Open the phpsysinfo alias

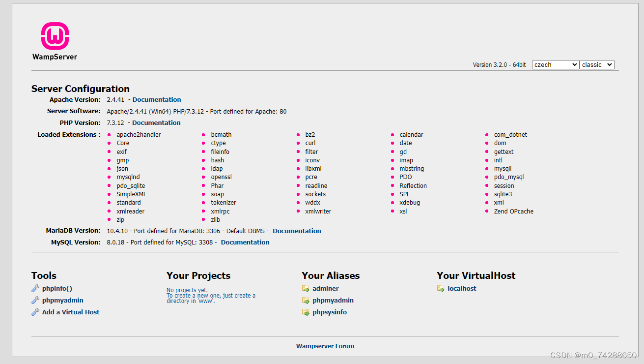coord(330,312)
